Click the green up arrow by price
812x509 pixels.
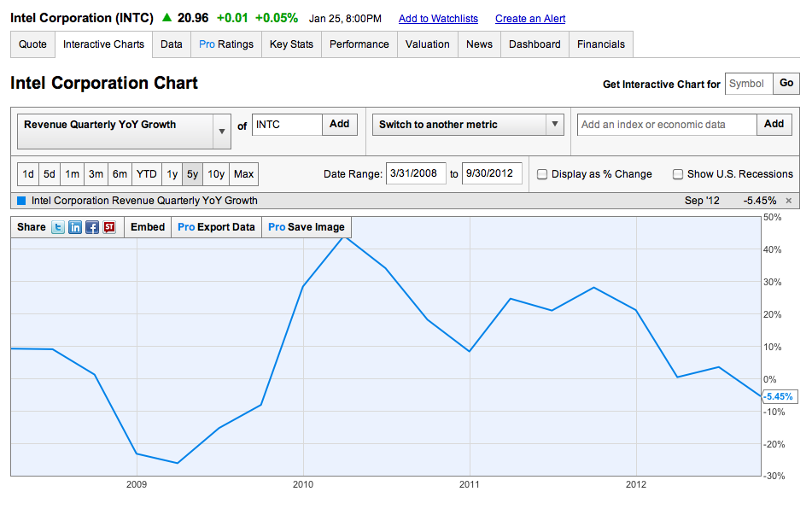(166, 18)
